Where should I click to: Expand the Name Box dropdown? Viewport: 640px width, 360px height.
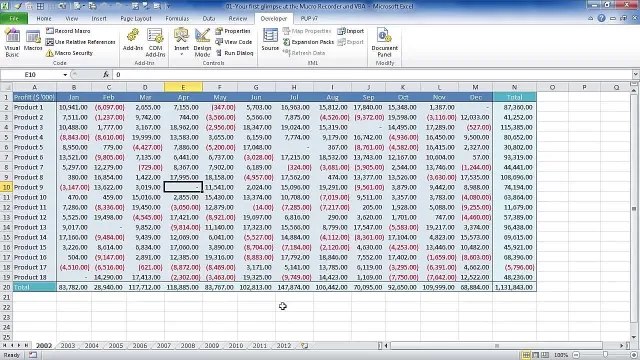(x=65, y=75)
